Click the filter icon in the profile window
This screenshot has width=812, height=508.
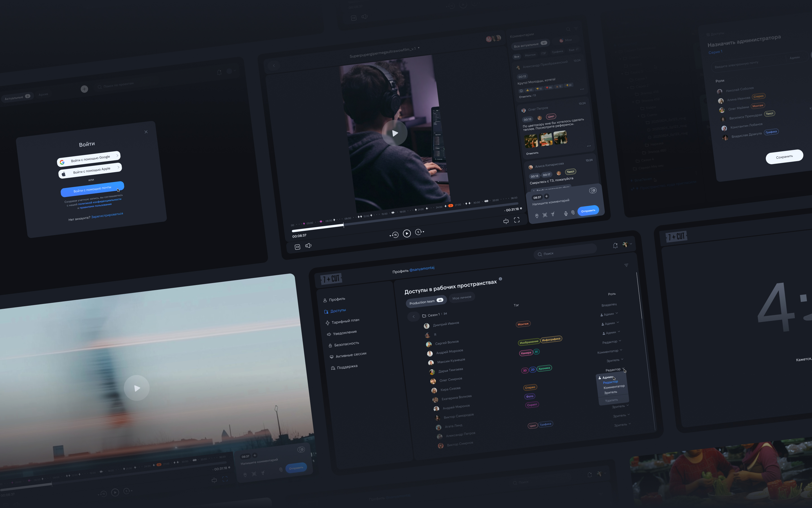pyautogui.click(x=626, y=265)
